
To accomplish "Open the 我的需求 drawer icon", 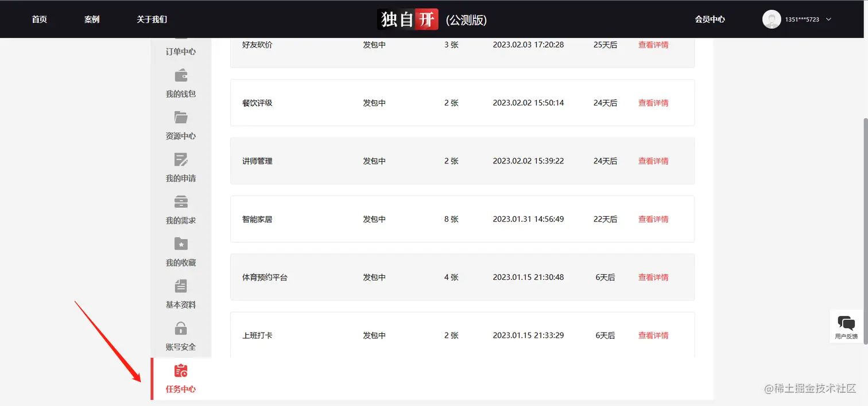I will click(x=181, y=202).
